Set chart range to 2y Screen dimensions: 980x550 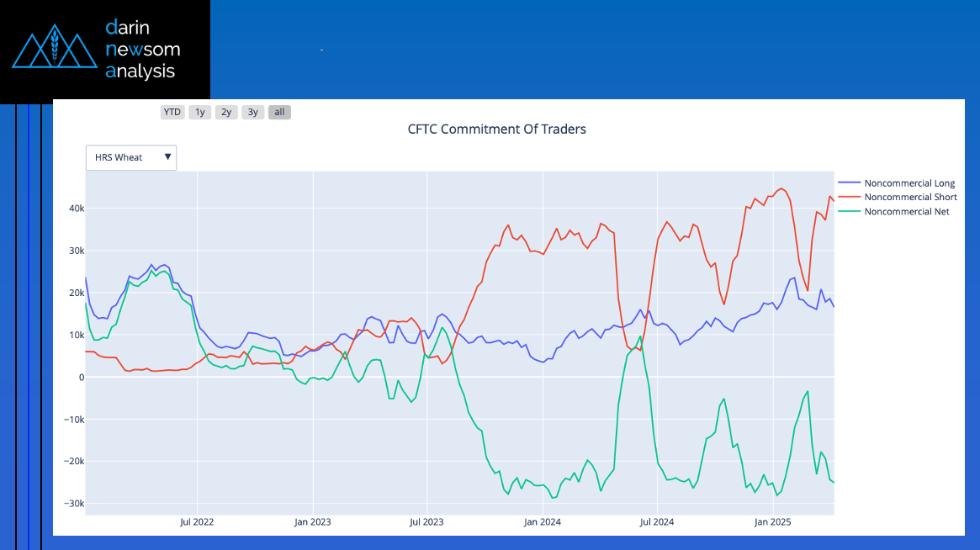226,112
